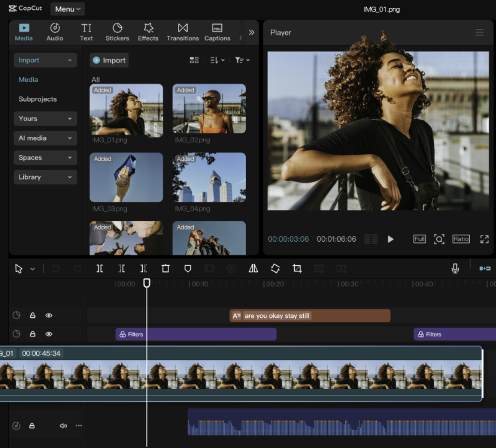Select the IMG_03.png thumbnail
Viewport: 496px width, 448px height.
point(126,177)
